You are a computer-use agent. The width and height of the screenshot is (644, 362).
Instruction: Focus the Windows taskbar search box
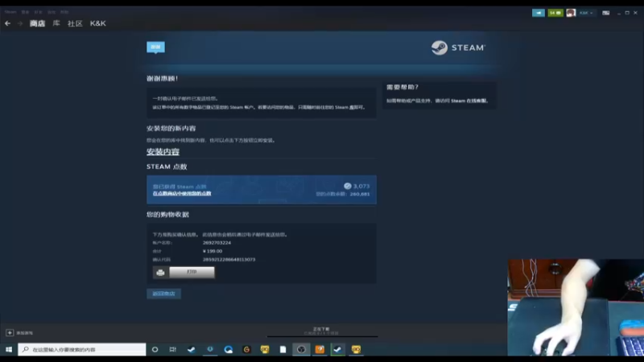(82, 349)
